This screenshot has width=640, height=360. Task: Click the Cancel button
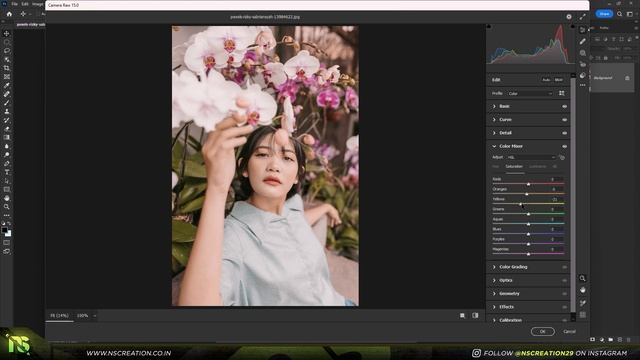click(x=569, y=331)
